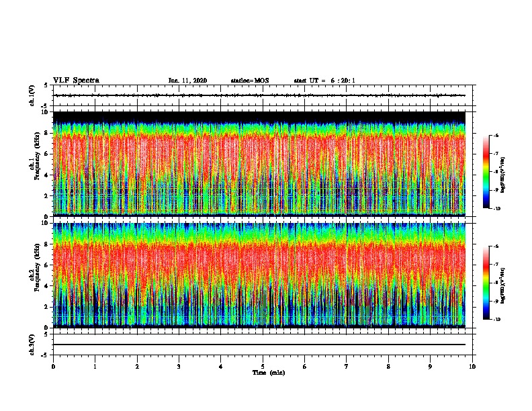Click time axis tick label "1"
The image size is (532, 411).
(x=95, y=367)
